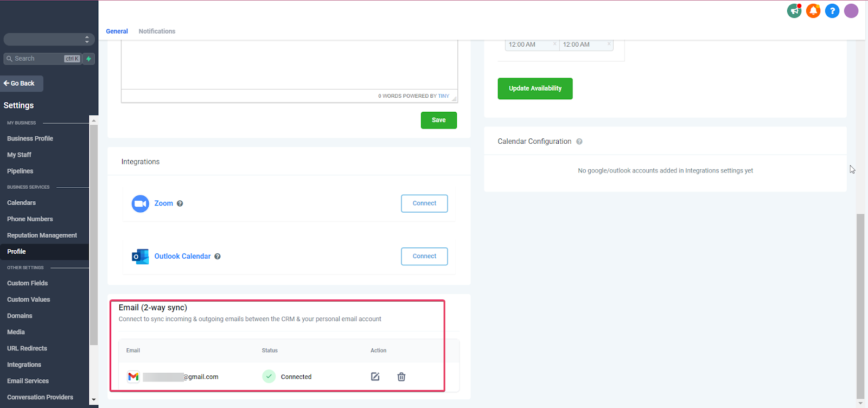This screenshot has width=868, height=408.
Task: Open My Staff settings
Action: (x=19, y=155)
